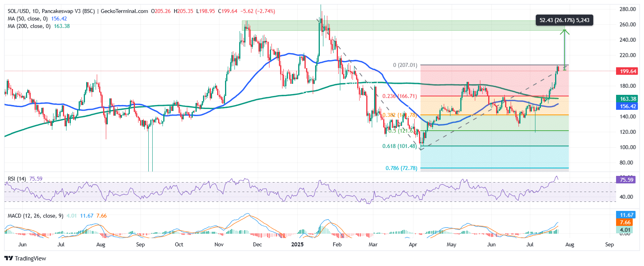Click the 180.00 price axis label
Image resolution: width=644 pixels, height=266 pixels.
[628, 86]
